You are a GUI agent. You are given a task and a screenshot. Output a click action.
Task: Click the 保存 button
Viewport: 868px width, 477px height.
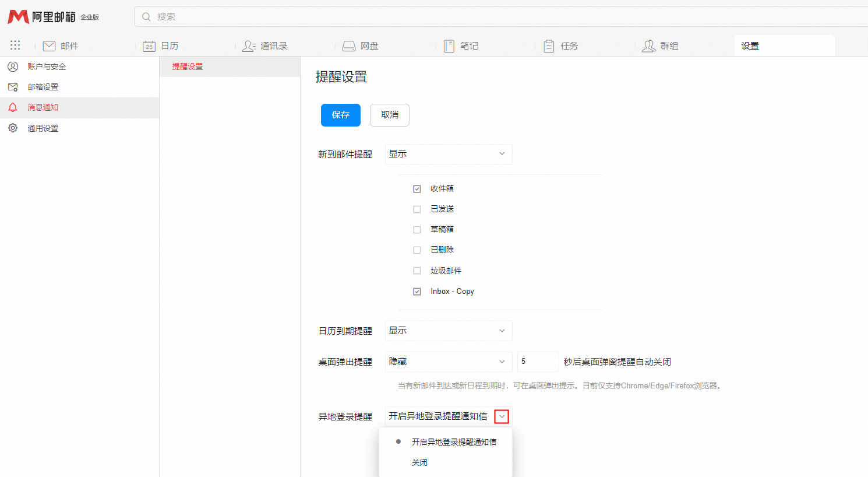click(x=341, y=115)
